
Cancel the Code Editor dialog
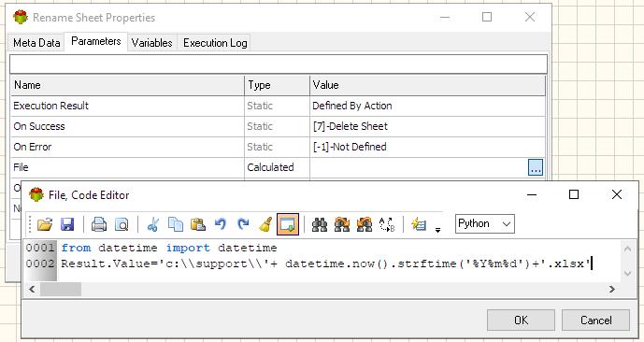[595, 320]
